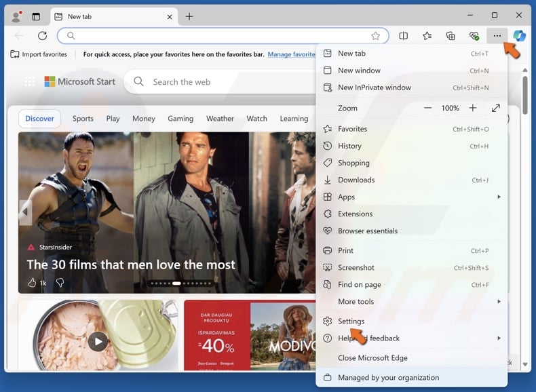The height and width of the screenshot is (392, 536).
Task: Expand the More tools submenu
Action: coord(412,301)
